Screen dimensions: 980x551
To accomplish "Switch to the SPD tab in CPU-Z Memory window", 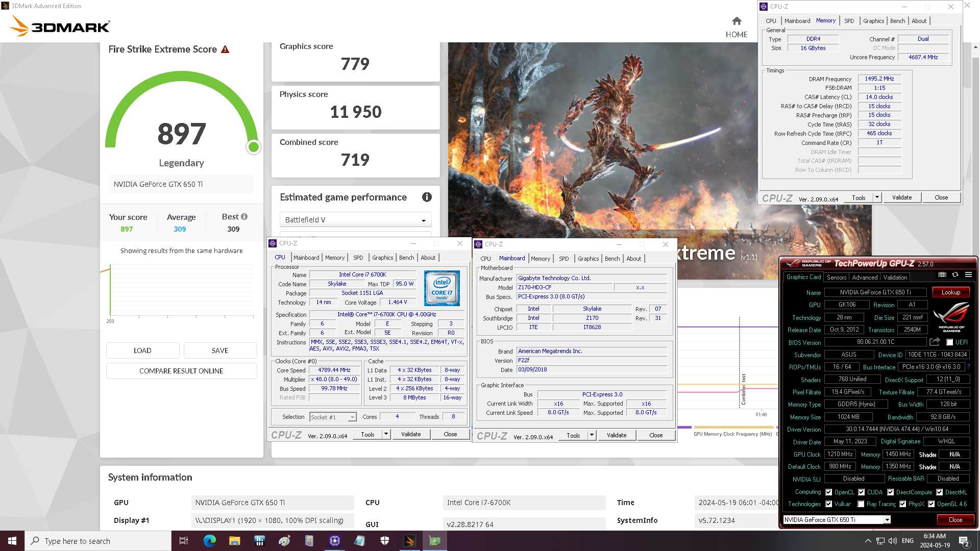I will coord(849,21).
